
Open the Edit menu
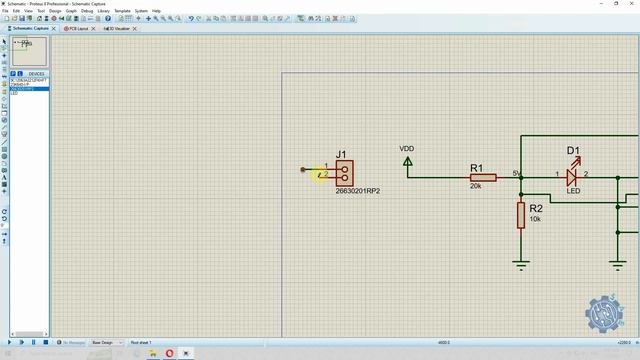click(16, 11)
